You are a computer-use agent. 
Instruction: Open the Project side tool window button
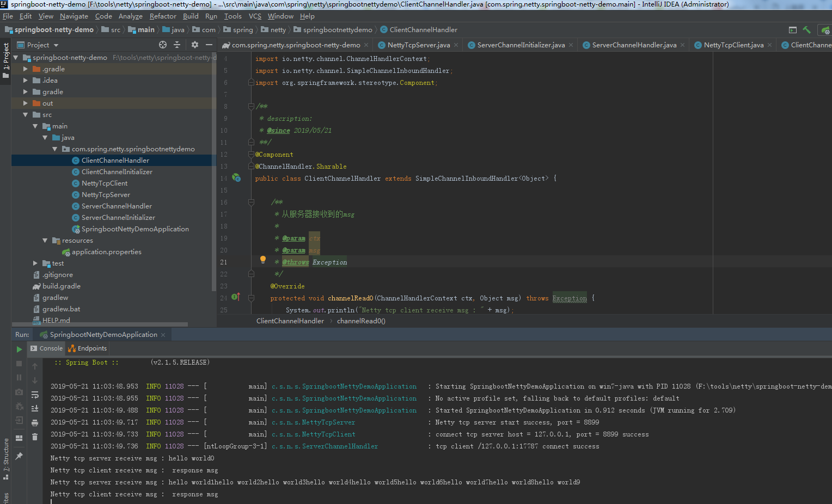pos(5,60)
